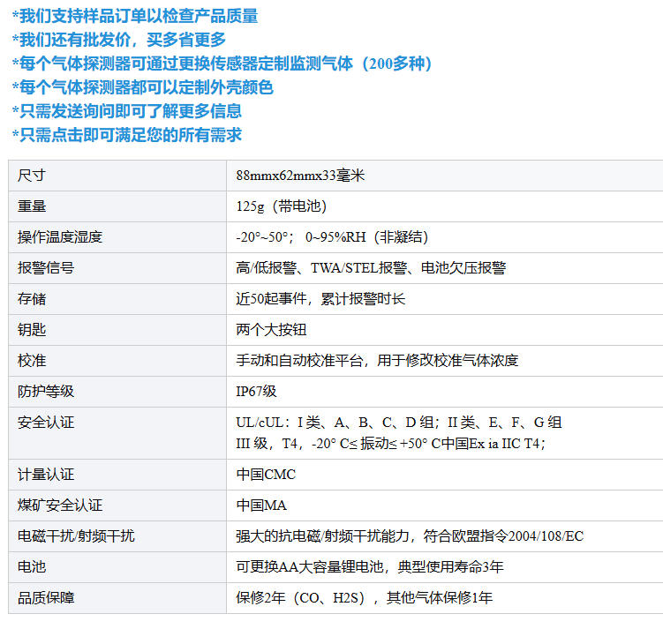Screen dimensions: 663x644
Task: Click the 125g weight value cell
Action: click(282, 206)
